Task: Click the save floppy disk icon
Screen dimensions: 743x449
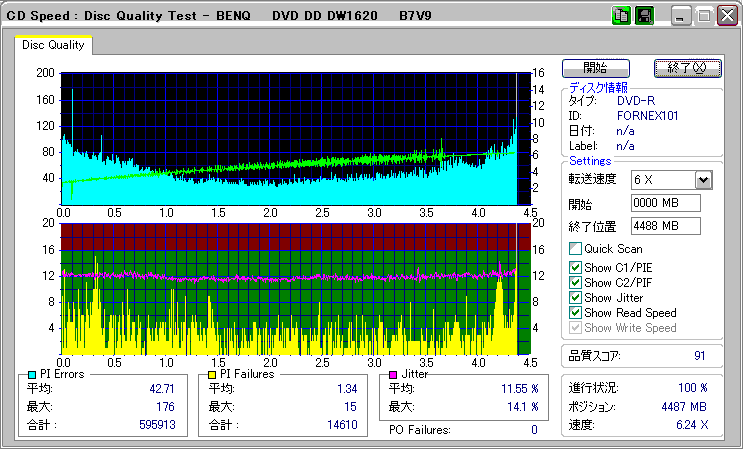Action: coord(645,15)
